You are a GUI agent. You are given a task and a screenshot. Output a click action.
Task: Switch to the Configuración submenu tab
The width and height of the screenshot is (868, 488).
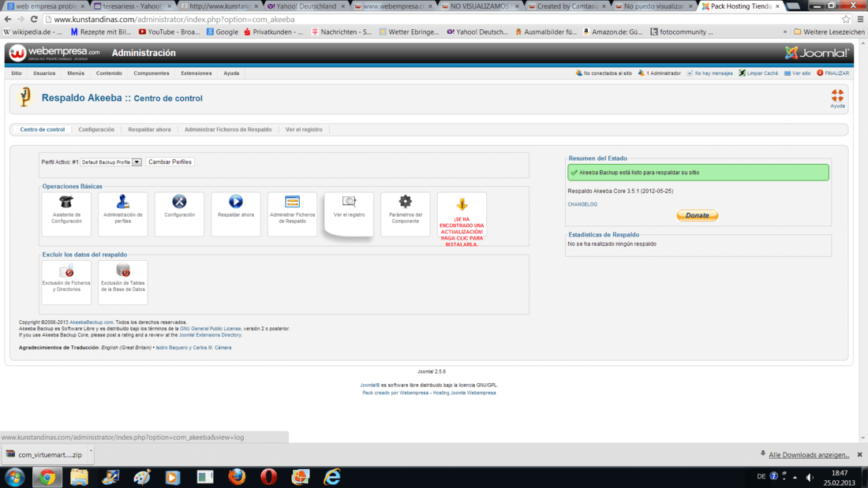pyautogui.click(x=96, y=129)
